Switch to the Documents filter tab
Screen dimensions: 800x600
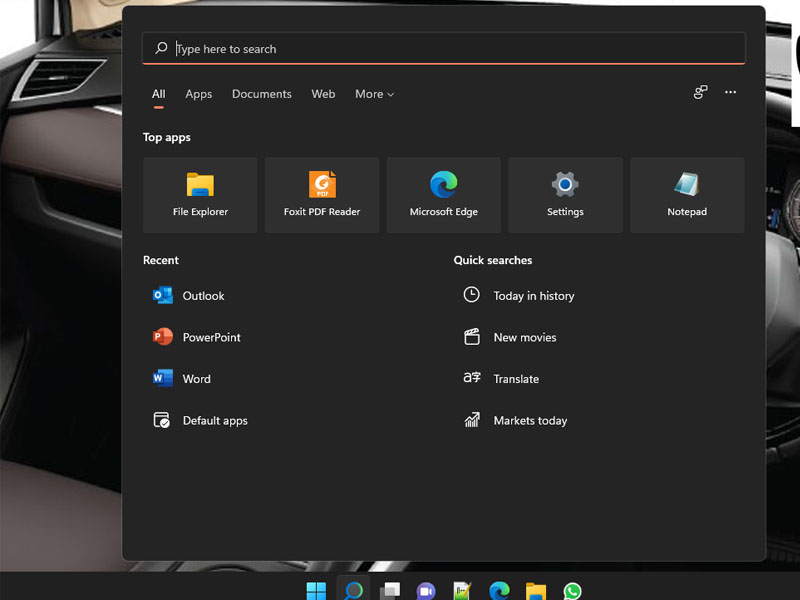click(262, 94)
